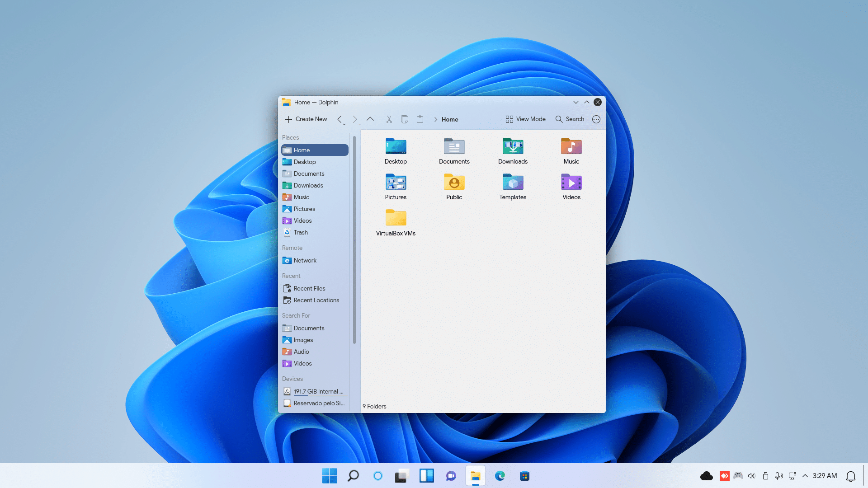Expand the Search For section
868x488 pixels.
coord(296,315)
